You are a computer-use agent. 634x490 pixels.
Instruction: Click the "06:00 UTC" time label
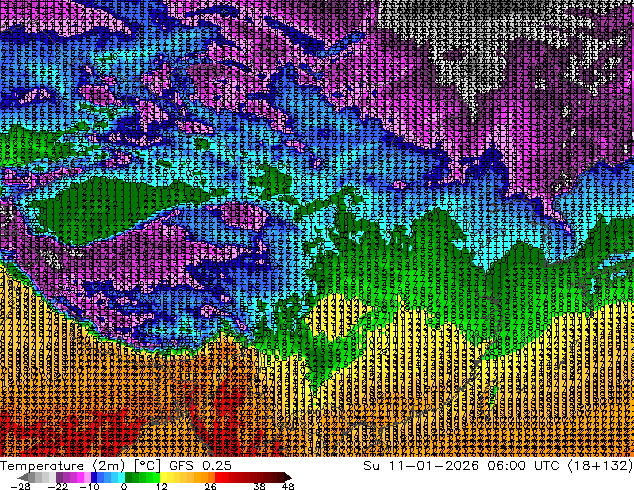pos(524,466)
